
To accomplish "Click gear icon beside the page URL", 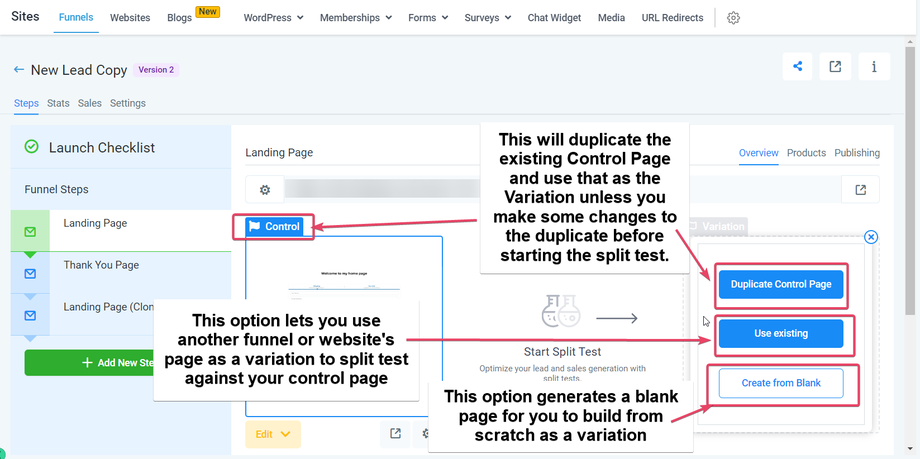I will (x=265, y=189).
